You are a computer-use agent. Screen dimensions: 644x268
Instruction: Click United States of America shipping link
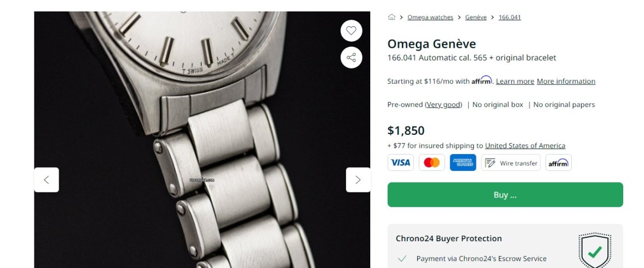tap(525, 146)
